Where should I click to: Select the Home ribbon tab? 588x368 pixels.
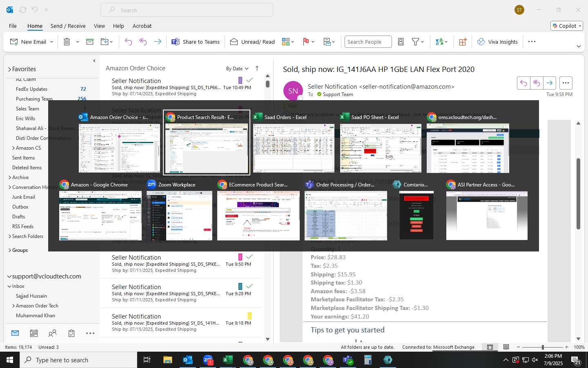[x=35, y=26]
